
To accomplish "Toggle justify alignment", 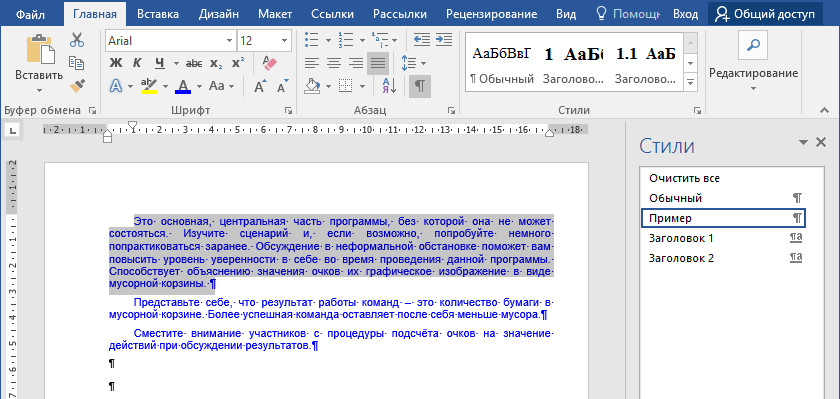I will click(x=378, y=63).
